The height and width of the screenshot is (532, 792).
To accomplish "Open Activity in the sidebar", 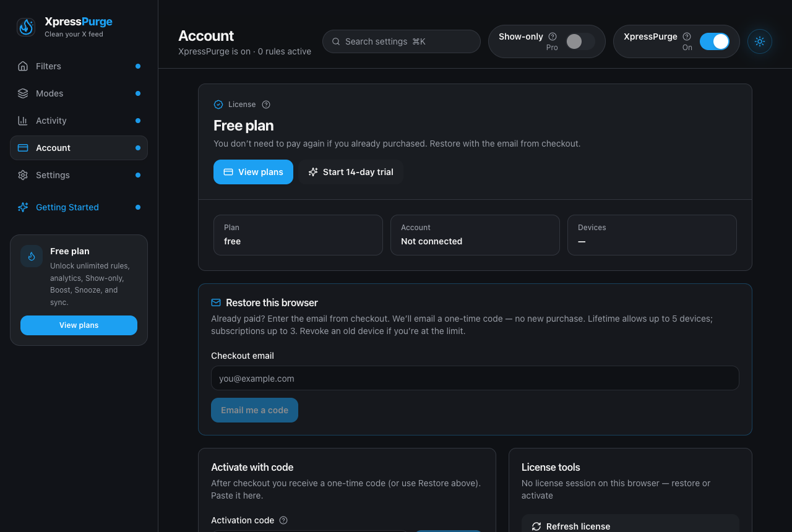I will point(79,121).
